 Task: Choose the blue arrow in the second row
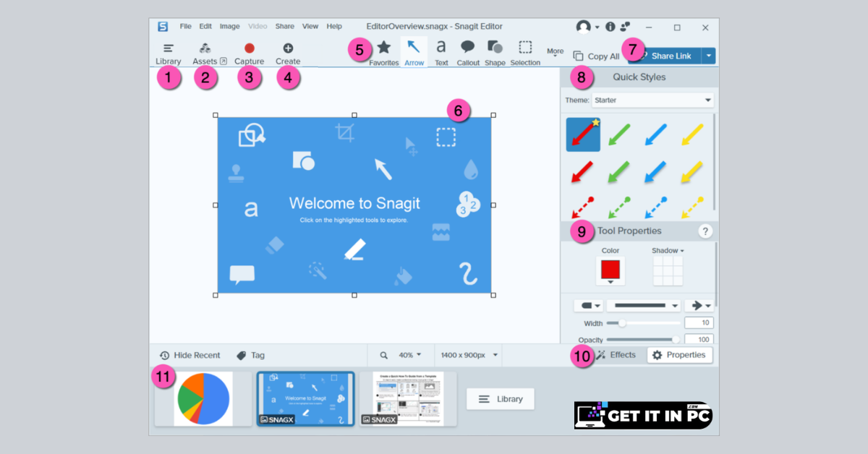coord(656,173)
